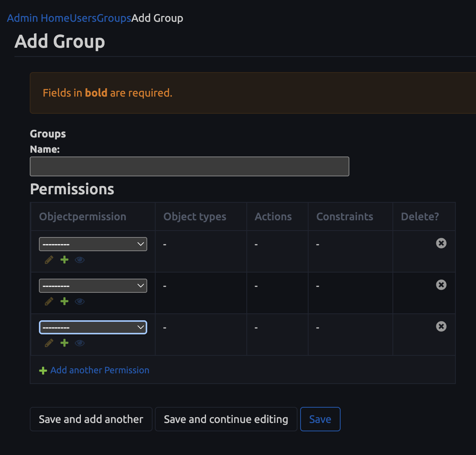Open the second Objectpermission dropdown
This screenshot has height=455, width=476.
(x=93, y=285)
